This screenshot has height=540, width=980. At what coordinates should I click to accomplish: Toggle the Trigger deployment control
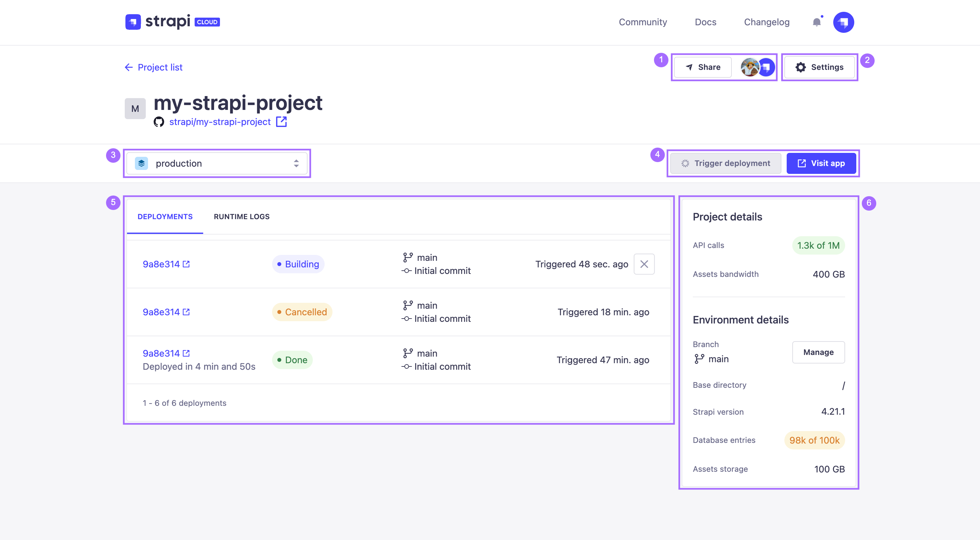click(x=725, y=163)
